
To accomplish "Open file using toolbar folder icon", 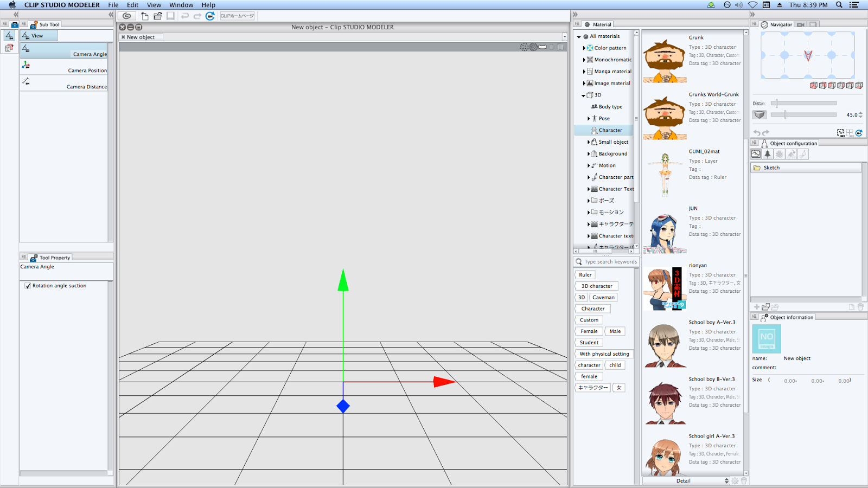I will [157, 16].
